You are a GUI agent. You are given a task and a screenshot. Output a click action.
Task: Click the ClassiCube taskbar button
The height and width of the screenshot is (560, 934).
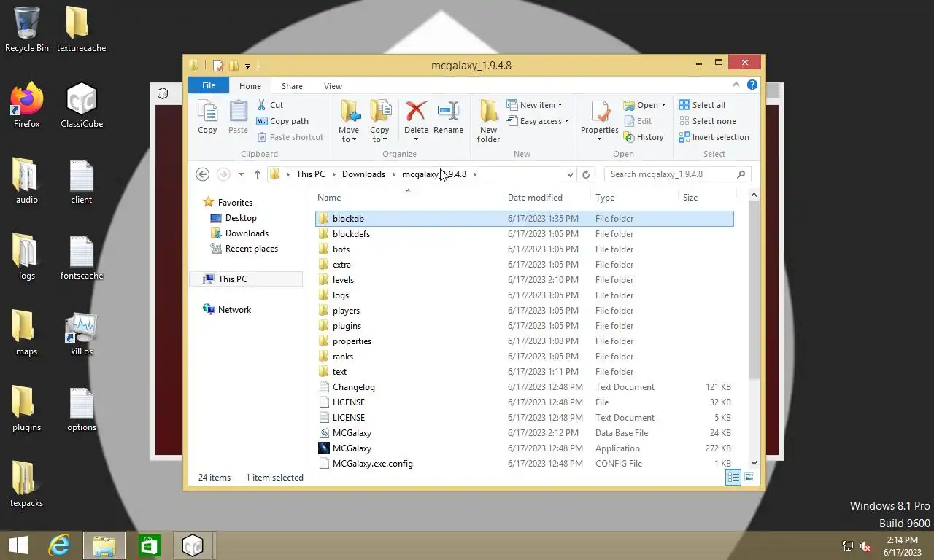(x=193, y=545)
